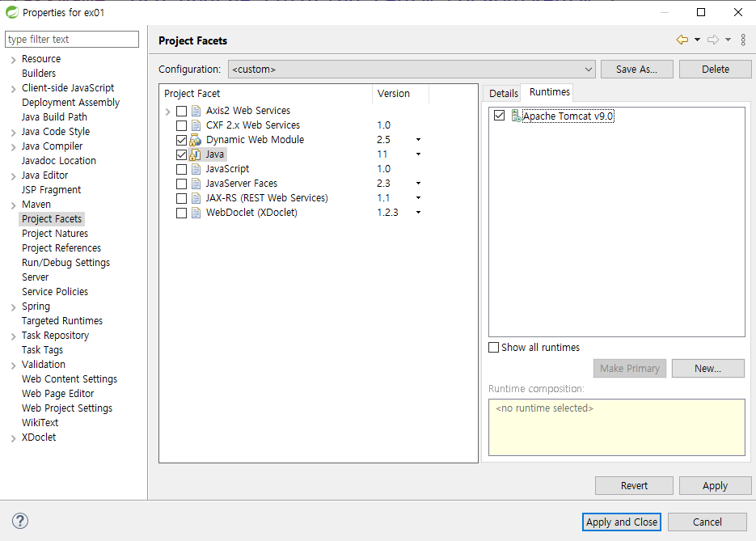756x541 pixels.
Task: Click the JavaScript facet icon
Action: pos(196,169)
